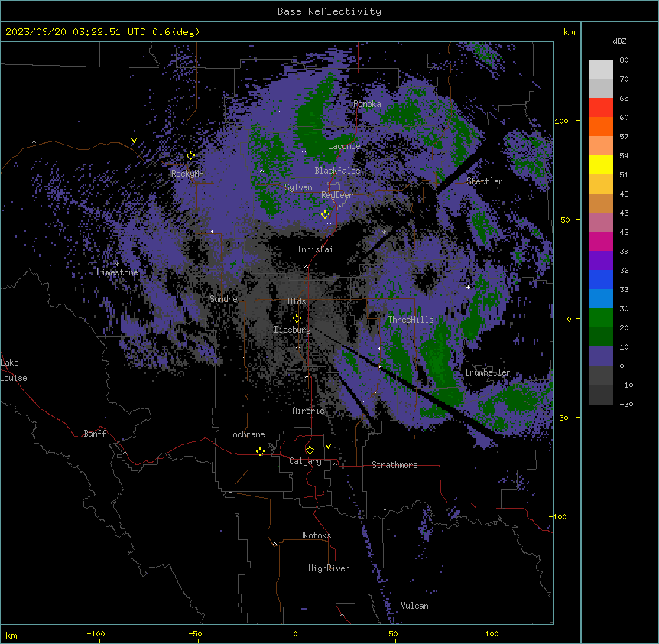659x644 pixels.
Task: Click the Stettler city label
Action: tap(485, 181)
